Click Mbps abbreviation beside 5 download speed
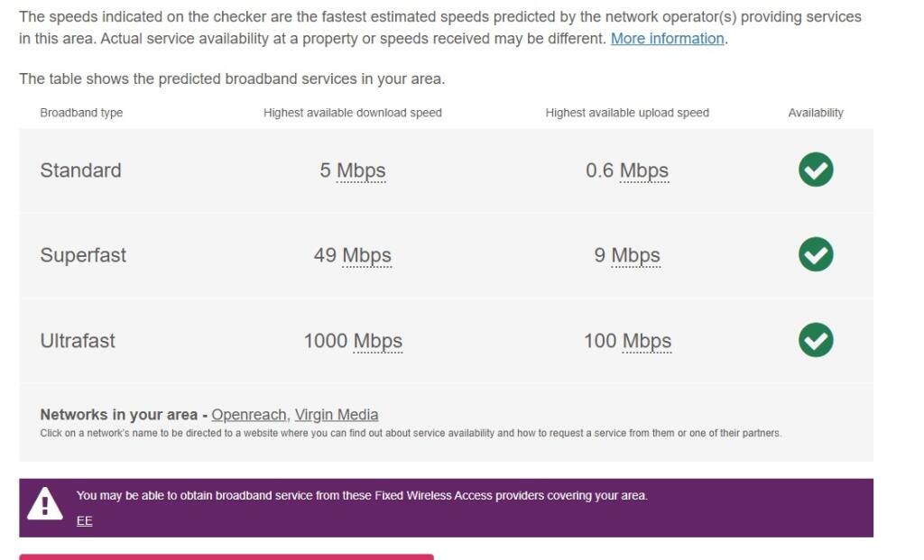Image resolution: width=924 pixels, height=560 pixels. (x=361, y=170)
